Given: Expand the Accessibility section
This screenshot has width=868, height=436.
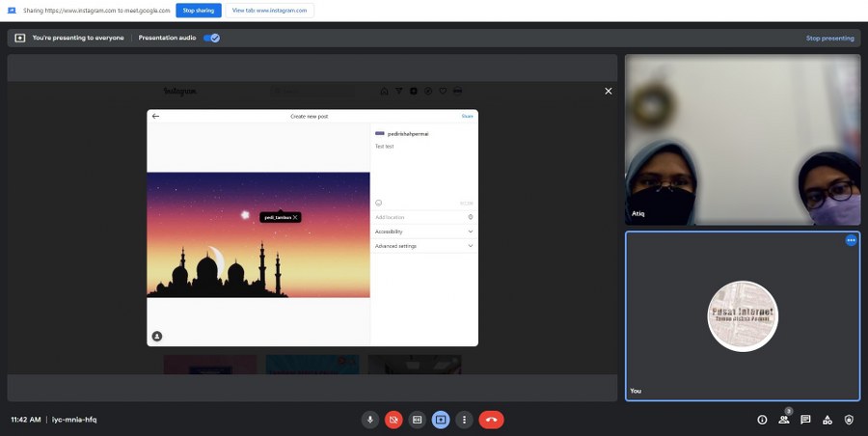Looking at the screenshot, I should 424,232.
